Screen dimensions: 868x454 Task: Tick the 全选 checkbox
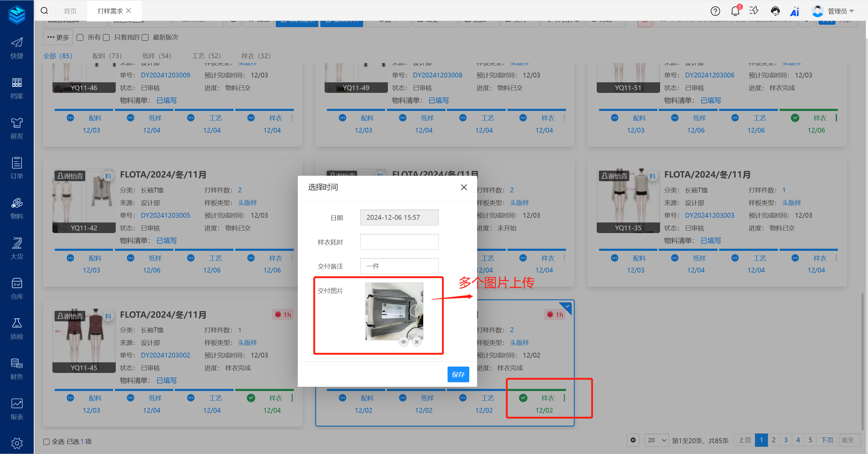click(46, 441)
